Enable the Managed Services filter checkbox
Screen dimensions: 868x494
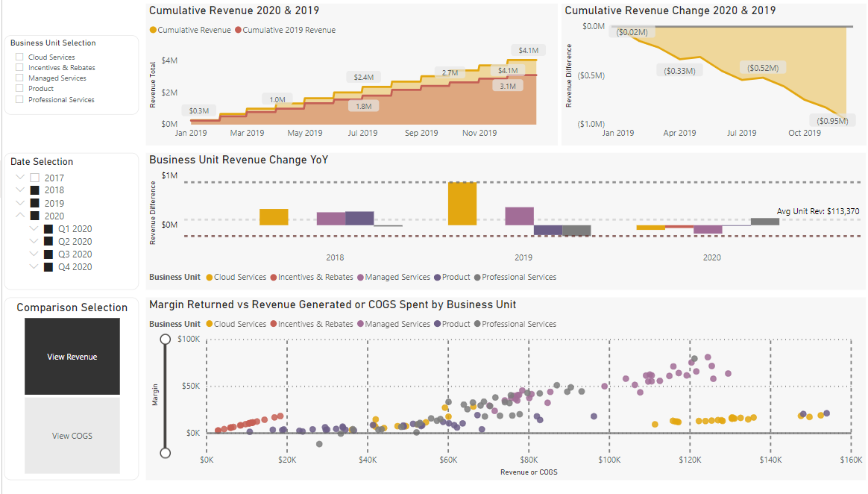coord(20,78)
